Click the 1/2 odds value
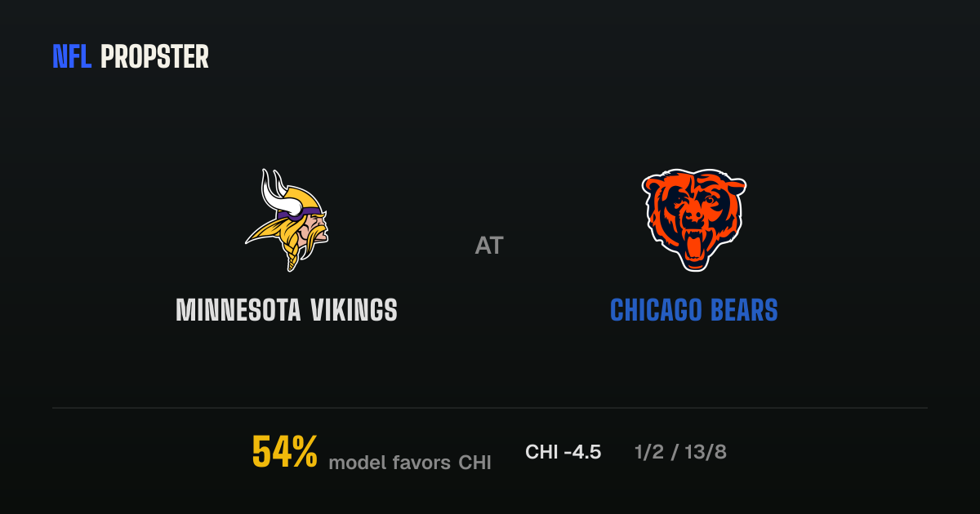Image resolution: width=980 pixels, height=514 pixels. [x=648, y=452]
